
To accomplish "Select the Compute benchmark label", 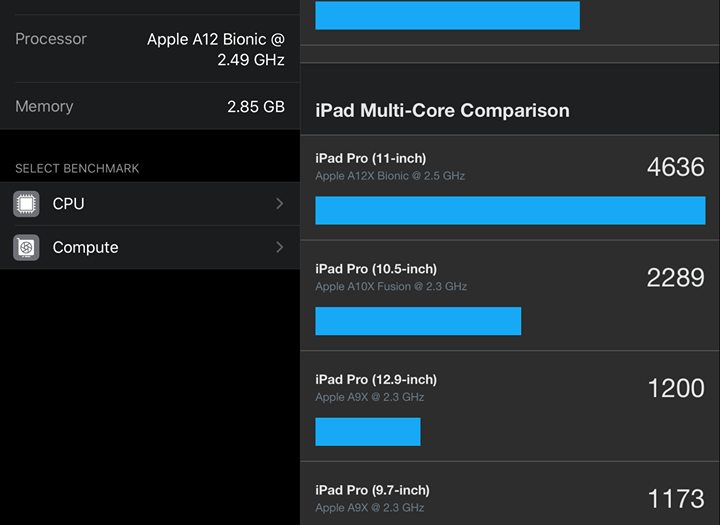I will [x=85, y=248].
